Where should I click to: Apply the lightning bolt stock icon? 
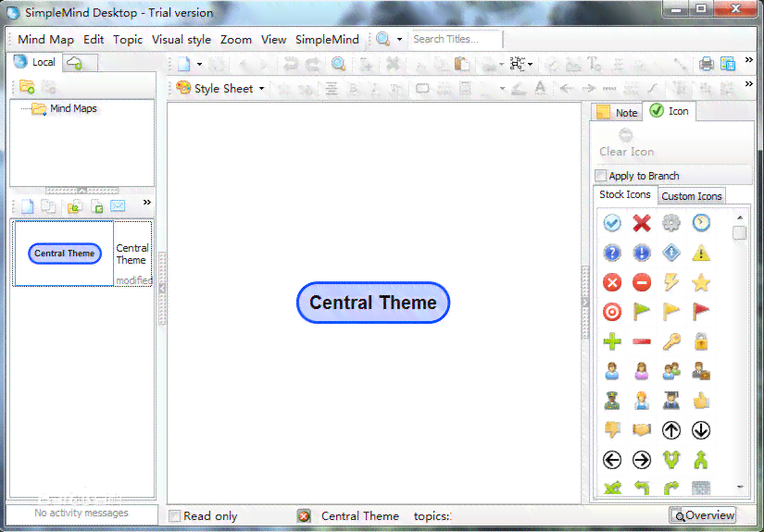pyautogui.click(x=671, y=282)
